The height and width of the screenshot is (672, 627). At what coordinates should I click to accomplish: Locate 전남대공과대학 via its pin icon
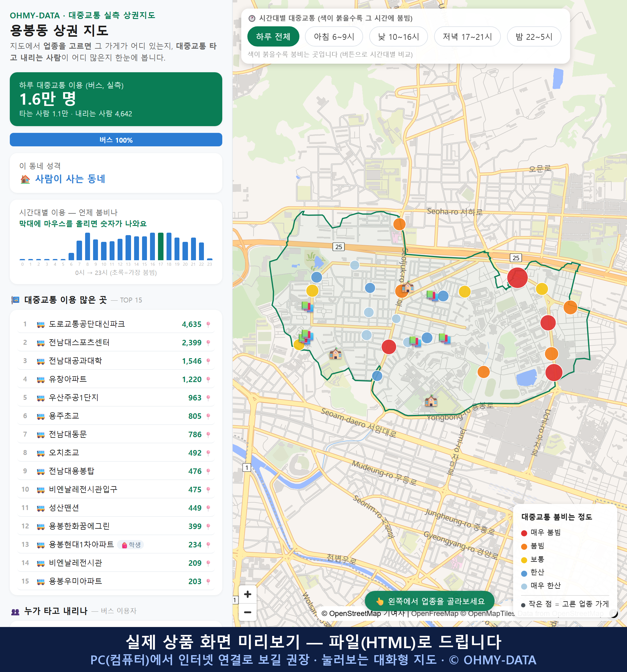(208, 361)
